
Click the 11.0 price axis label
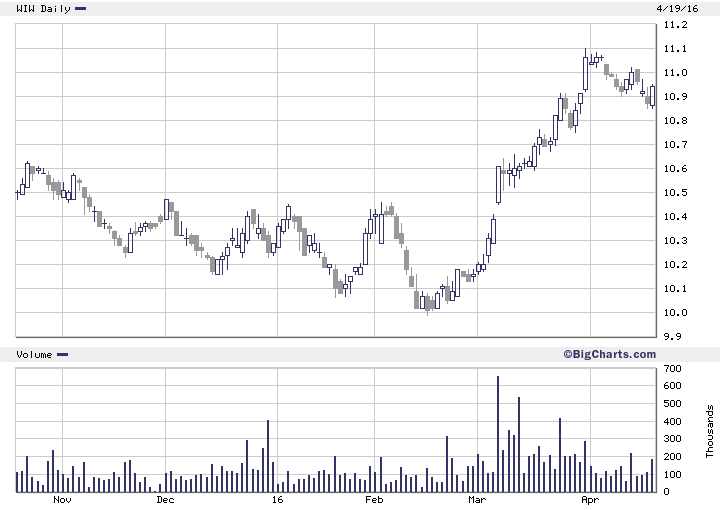coord(675,73)
